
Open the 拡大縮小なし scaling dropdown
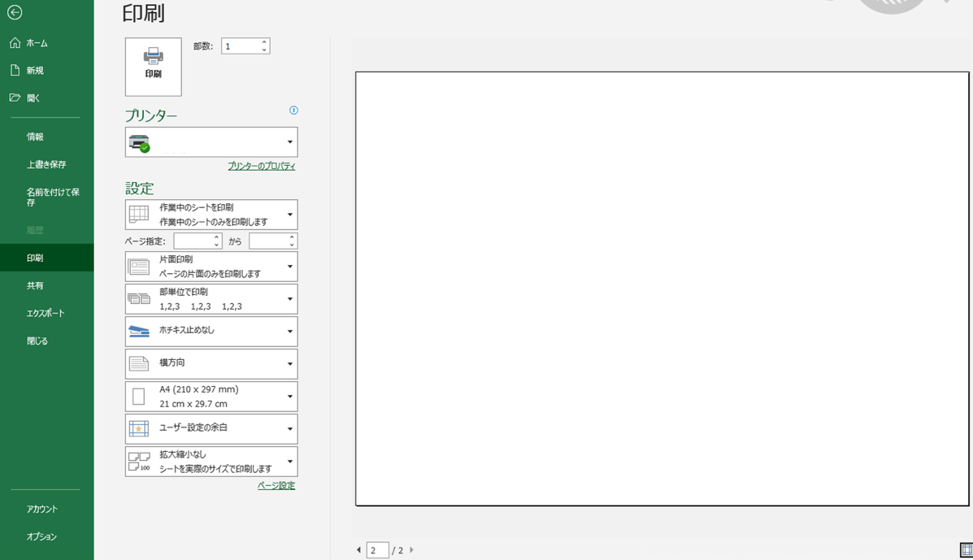pyautogui.click(x=211, y=462)
